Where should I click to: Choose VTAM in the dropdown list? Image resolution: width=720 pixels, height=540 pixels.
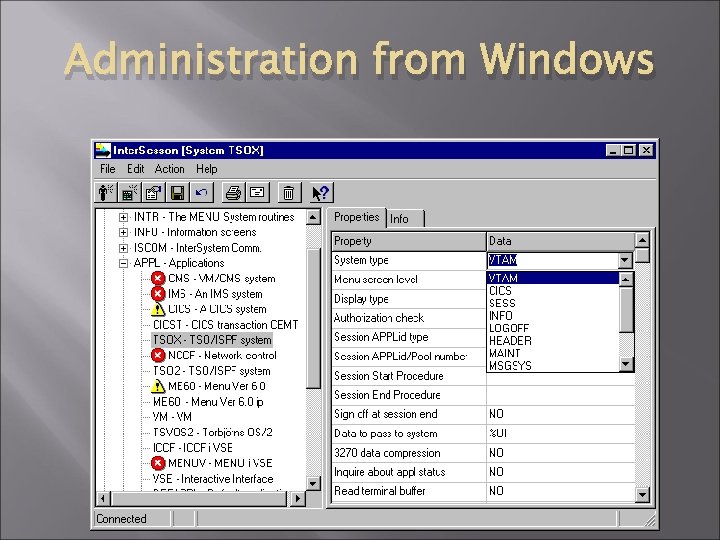553,278
